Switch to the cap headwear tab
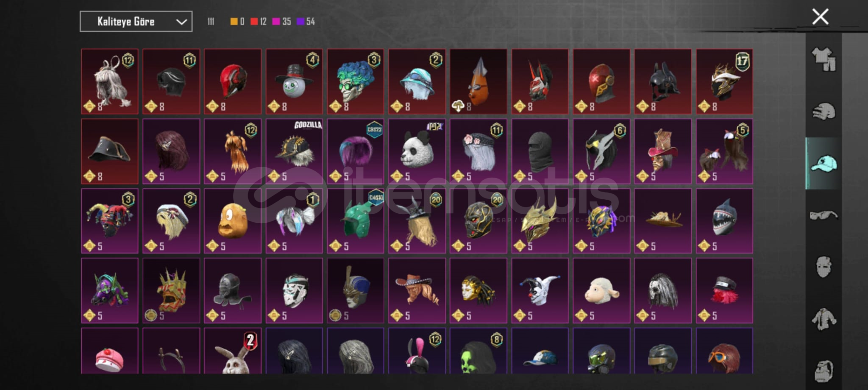868x390 pixels. coord(824,163)
